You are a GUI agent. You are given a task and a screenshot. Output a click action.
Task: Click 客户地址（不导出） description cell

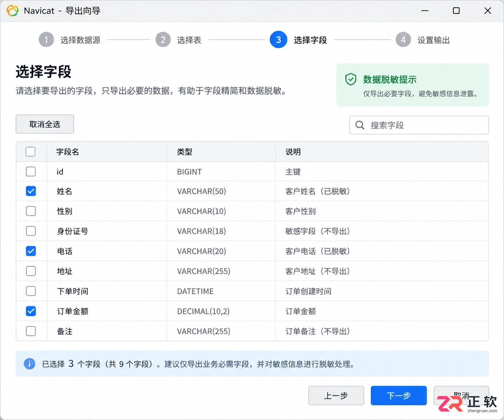coord(318,271)
